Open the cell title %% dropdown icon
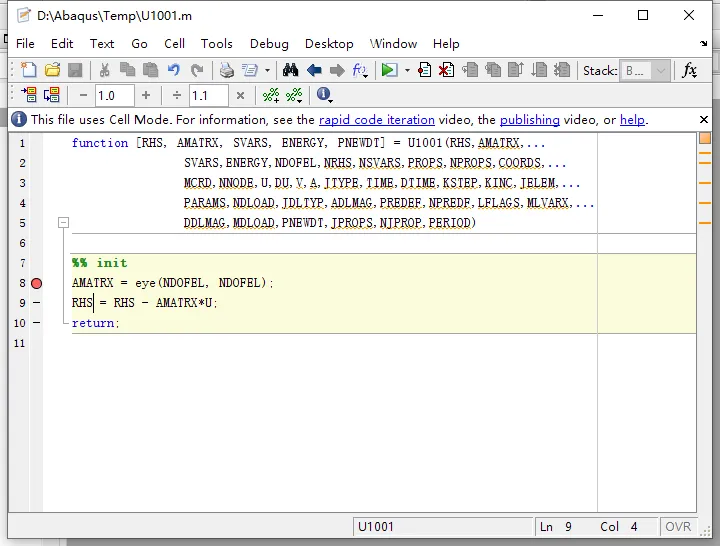720x546 pixels. [294, 95]
